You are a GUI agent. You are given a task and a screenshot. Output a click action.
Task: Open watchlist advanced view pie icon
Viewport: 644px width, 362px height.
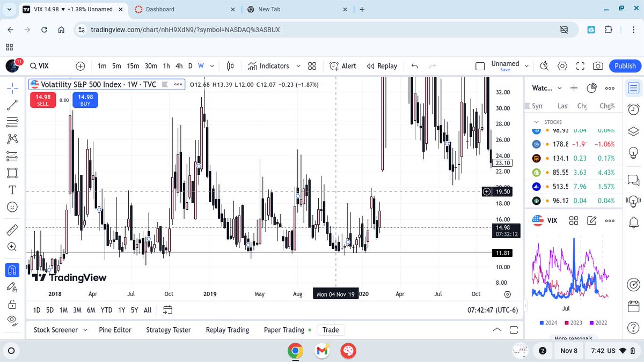pos(592,88)
